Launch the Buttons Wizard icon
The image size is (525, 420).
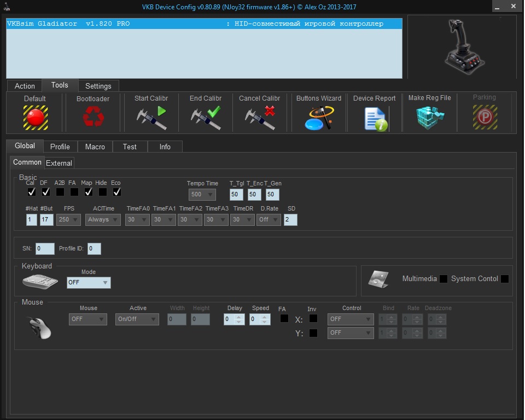pyautogui.click(x=319, y=118)
